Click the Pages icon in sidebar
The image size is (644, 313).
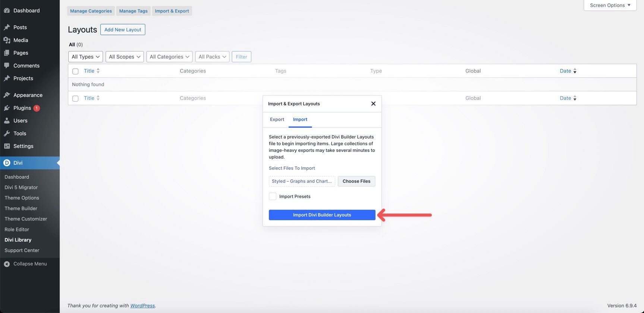tap(7, 53)
